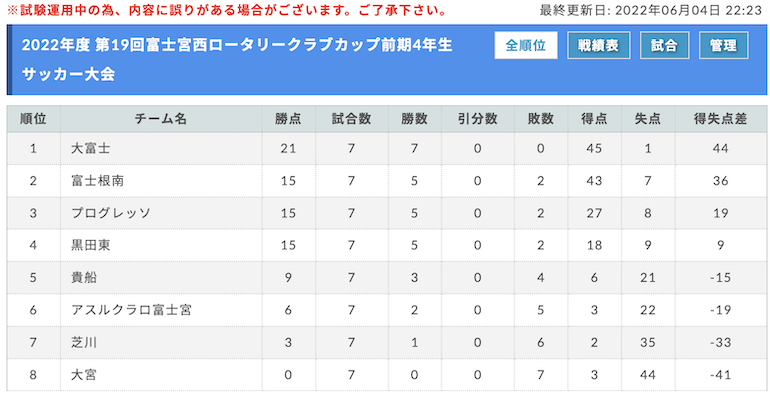This screenshot has height=396, width=770.
Task: Select the 貴船 team row
Action: point(386,278)
